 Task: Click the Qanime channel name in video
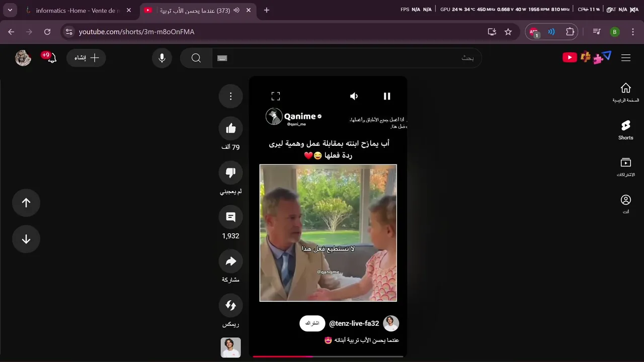click(300, 116)
